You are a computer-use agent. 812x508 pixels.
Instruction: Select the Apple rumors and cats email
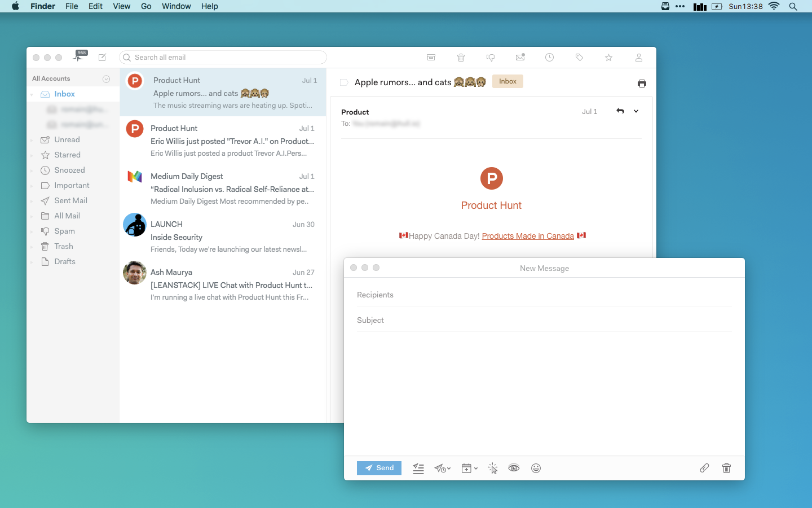pyautogui.click(x=223, y=92)
